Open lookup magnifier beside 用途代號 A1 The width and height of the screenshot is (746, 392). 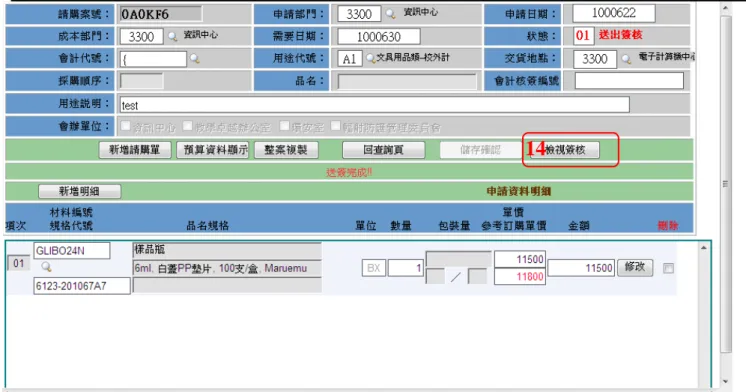370,59
